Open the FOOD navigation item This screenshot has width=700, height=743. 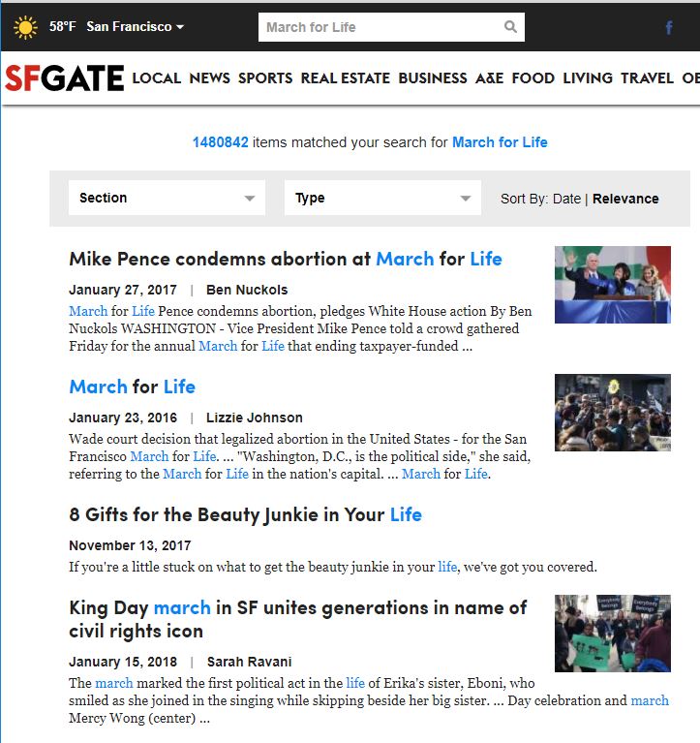[x=533, y=78]
